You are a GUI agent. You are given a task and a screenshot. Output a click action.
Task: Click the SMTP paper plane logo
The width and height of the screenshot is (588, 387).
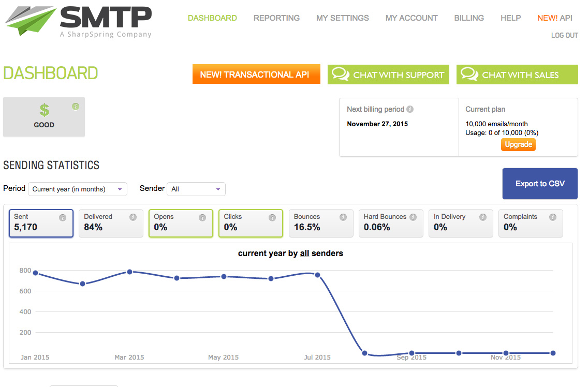click(30, 21)
